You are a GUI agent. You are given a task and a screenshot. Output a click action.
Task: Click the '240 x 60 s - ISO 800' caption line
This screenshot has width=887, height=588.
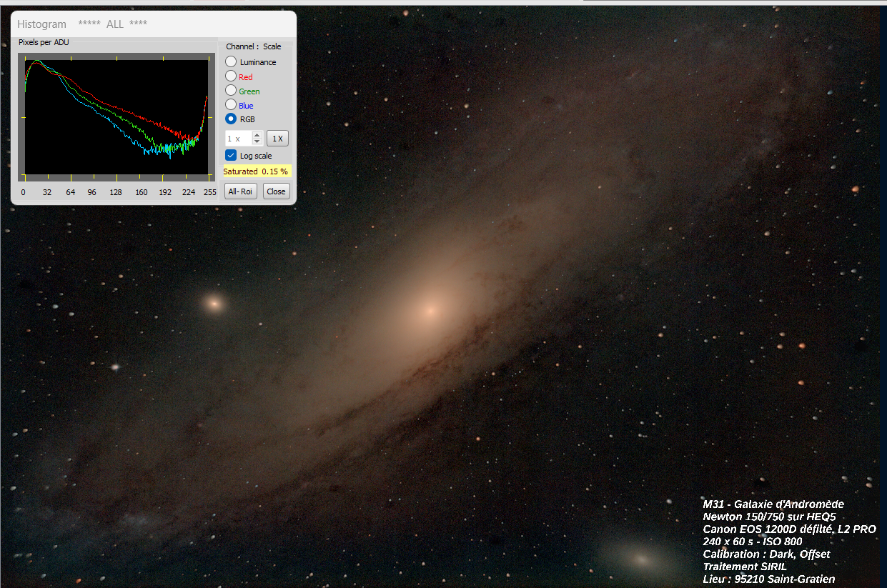(x=753, y=542)
